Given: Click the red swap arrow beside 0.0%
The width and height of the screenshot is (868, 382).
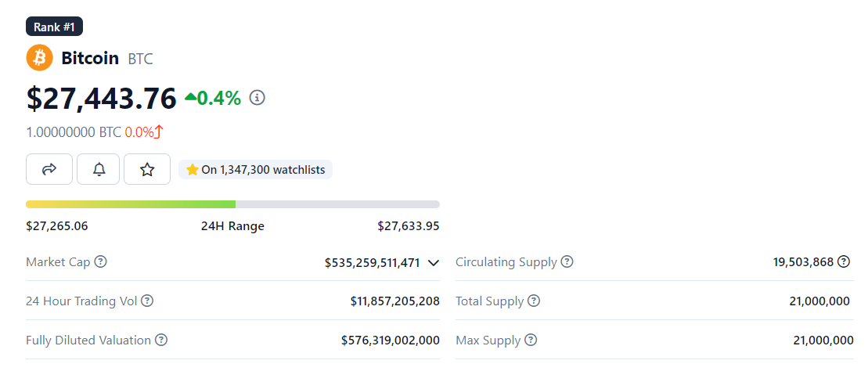Looking at the screenshot, I should click(159, 132).
